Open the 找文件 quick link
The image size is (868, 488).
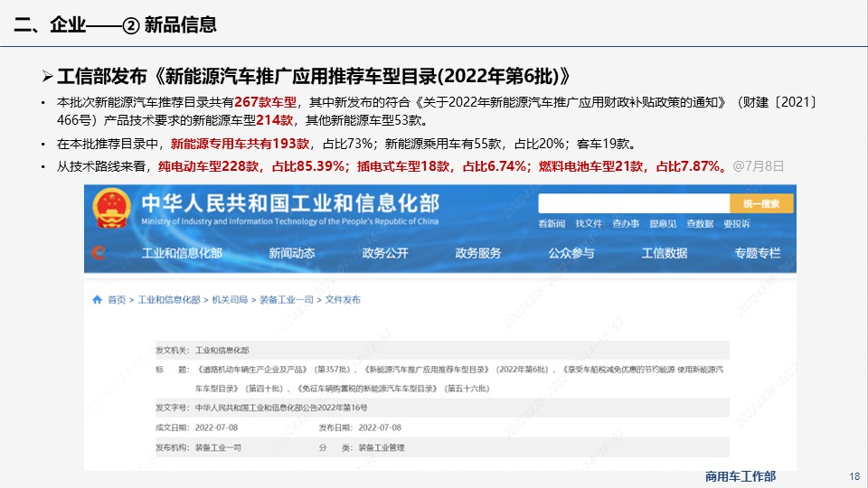tap(589, 223)
